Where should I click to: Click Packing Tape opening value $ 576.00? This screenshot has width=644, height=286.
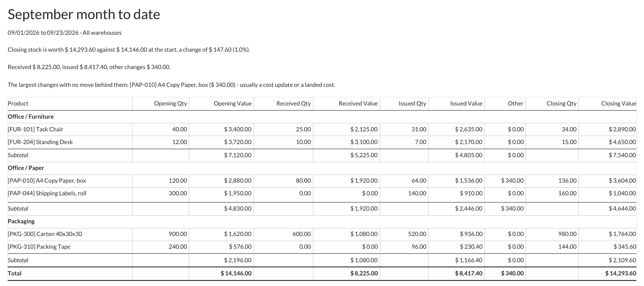coord(240,247)
